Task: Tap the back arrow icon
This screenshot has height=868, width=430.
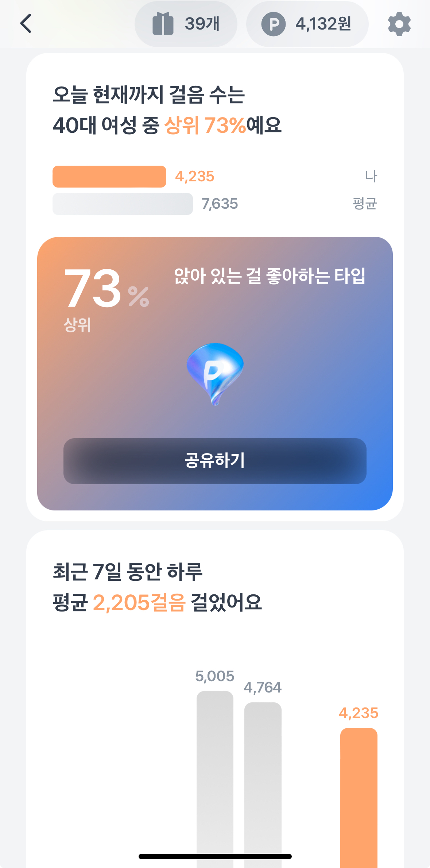Action: [x=26, y=24]
